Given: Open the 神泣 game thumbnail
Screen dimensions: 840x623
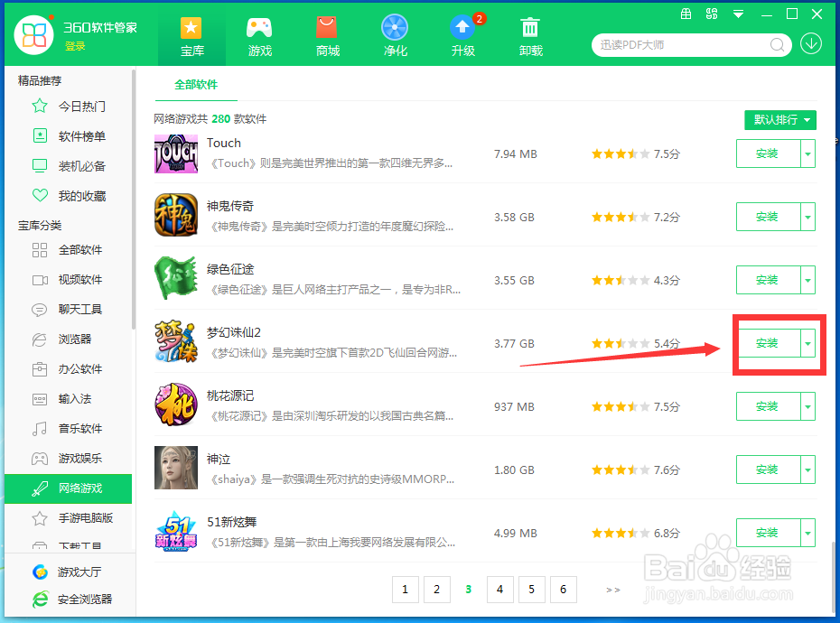Looking at the screenshot, I should pyautogui.click(x=176, y=468).
